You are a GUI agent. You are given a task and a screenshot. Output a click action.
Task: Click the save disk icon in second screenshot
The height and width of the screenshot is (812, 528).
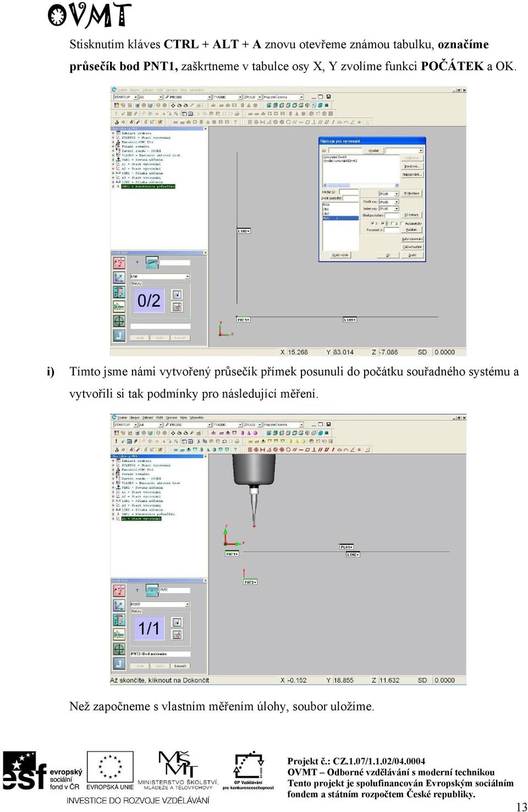[x=328, y=424]
